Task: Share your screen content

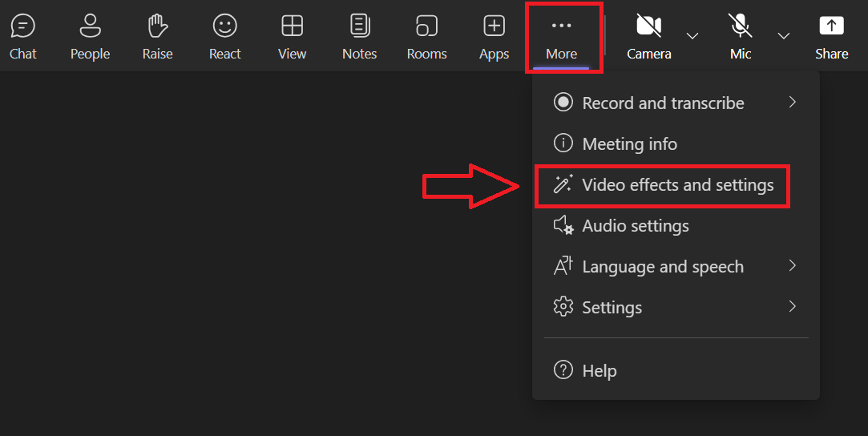Action: coord(831,37)
